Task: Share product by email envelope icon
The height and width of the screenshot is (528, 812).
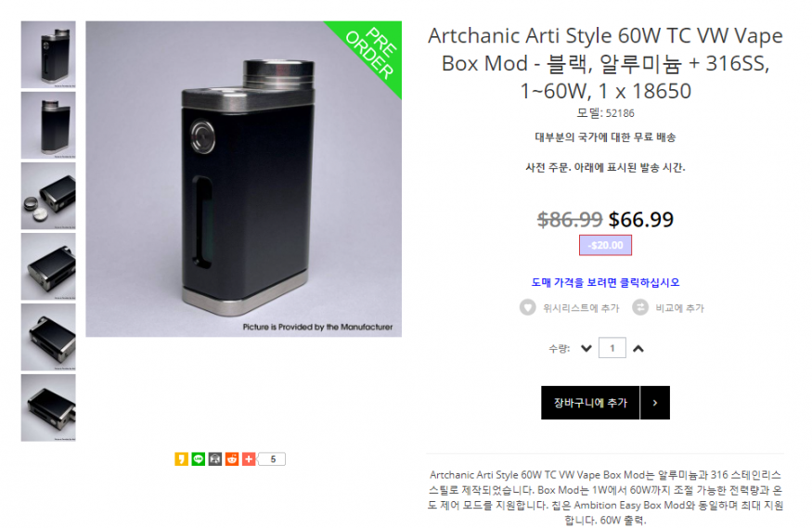Action: click(215, 459)
